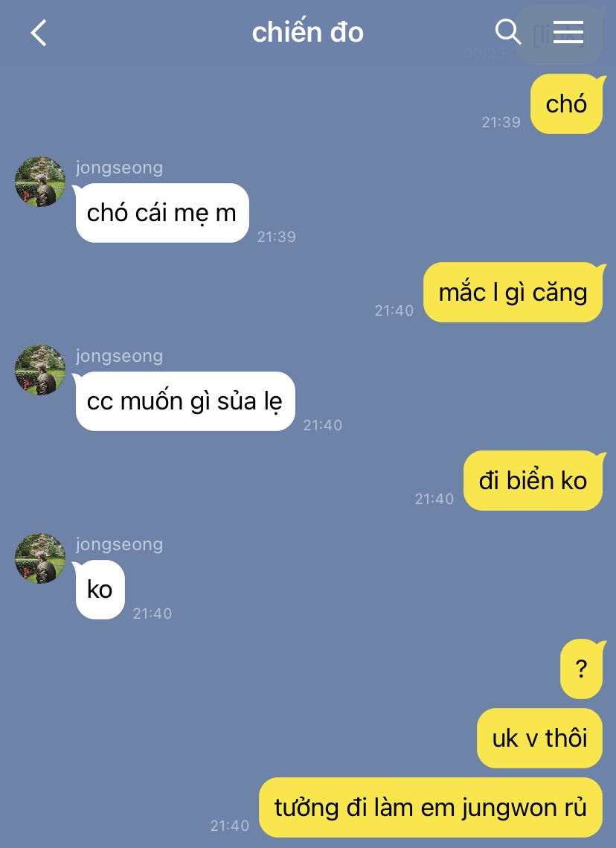Open jongseong avatar above "chó cái mẹ m"
Viewport: 616px width, 848px height.
pyautogui.click(x=40, y=182)
